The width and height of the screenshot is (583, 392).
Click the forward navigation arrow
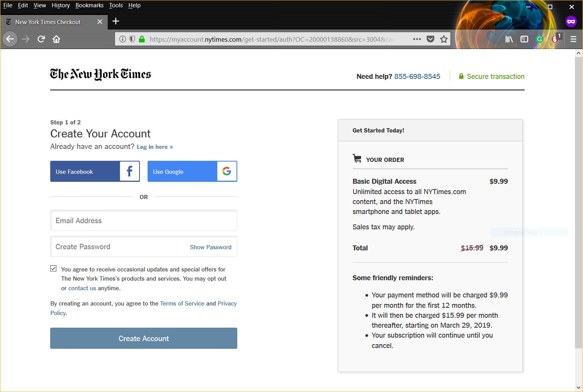tap(26, 39)
